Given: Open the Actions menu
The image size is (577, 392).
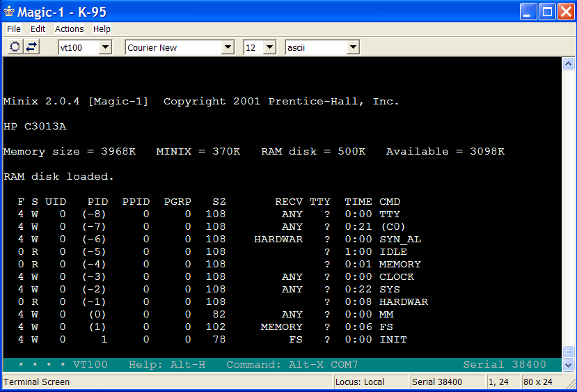Looking at the screenshot, I should 69,29.
